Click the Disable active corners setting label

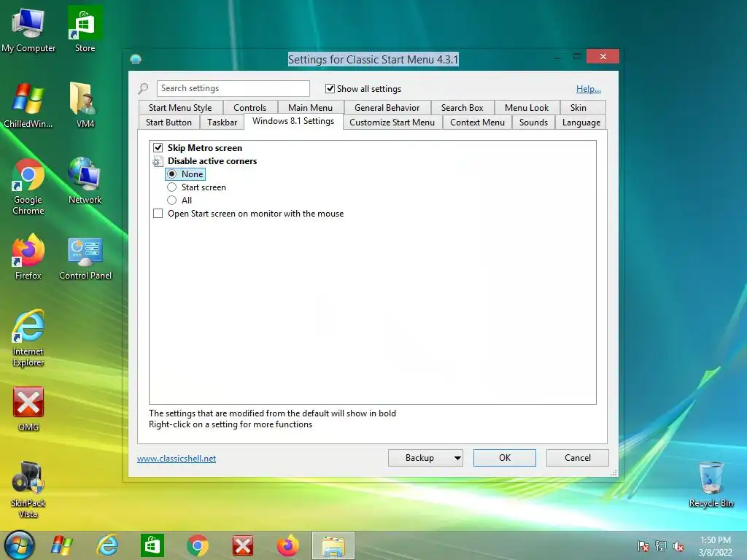(x=212, y=161)
